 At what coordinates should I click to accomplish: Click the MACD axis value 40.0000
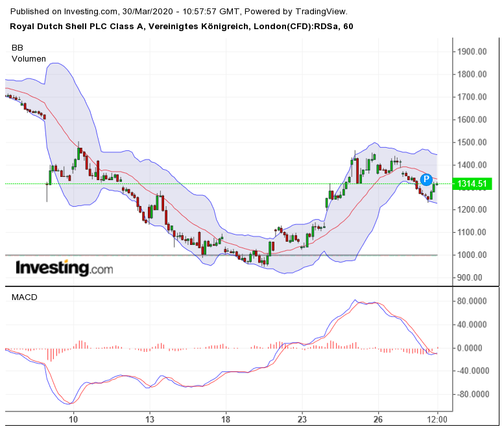pos(472,325)
